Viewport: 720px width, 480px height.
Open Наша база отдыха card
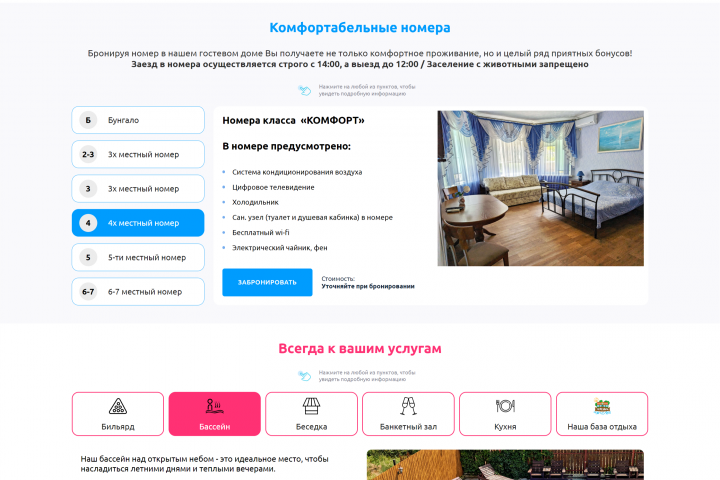click(602, 414)
